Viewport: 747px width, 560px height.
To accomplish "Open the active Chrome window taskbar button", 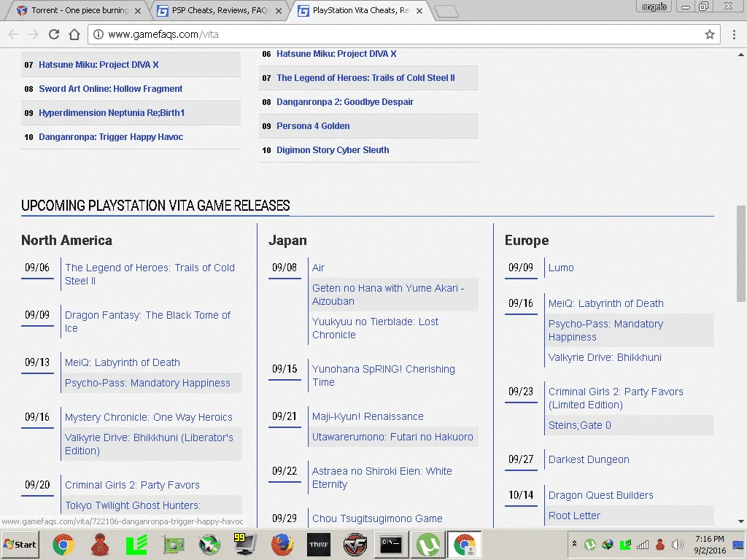I will [x=465, y=544].
